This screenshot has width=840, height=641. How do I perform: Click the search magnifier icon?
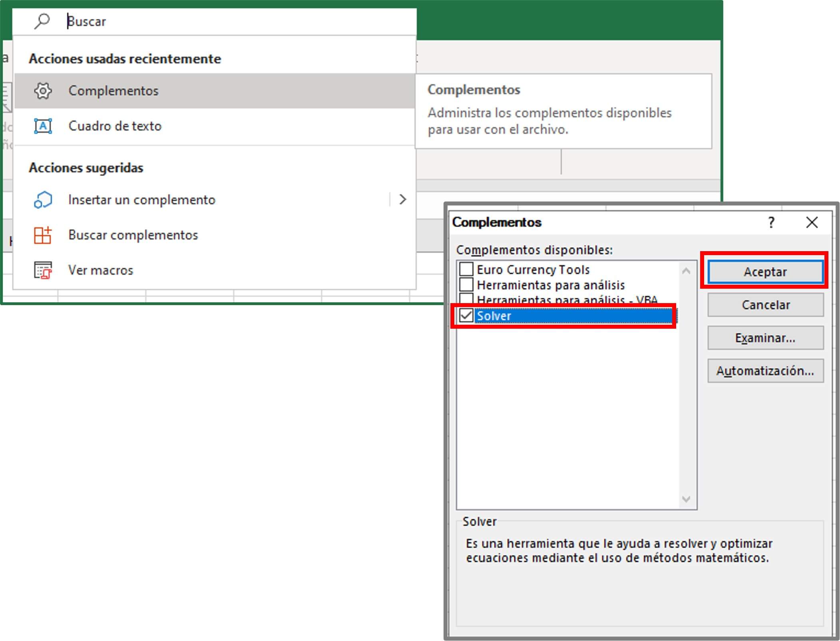(41, 21)
